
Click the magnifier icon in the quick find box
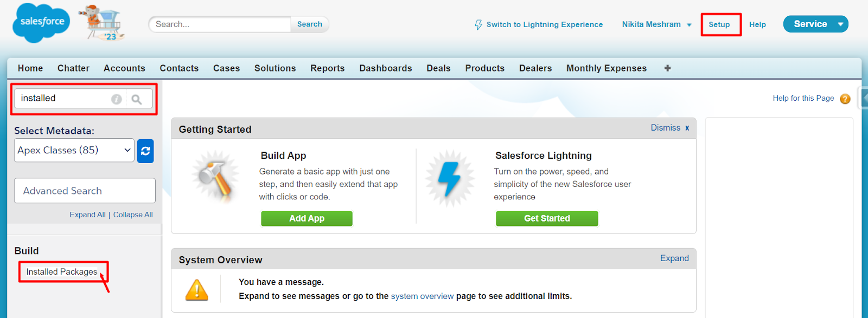137,99
